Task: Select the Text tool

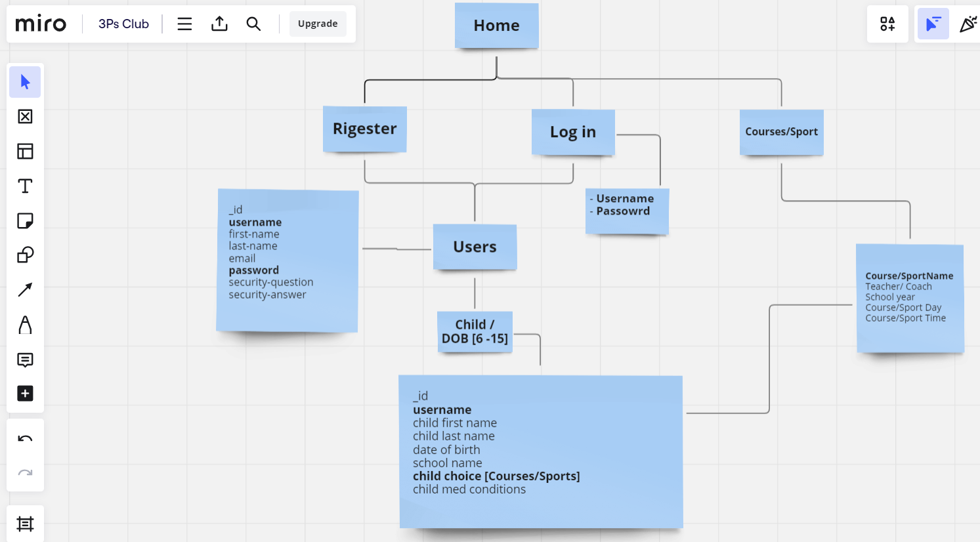Action: click(25, 186)
